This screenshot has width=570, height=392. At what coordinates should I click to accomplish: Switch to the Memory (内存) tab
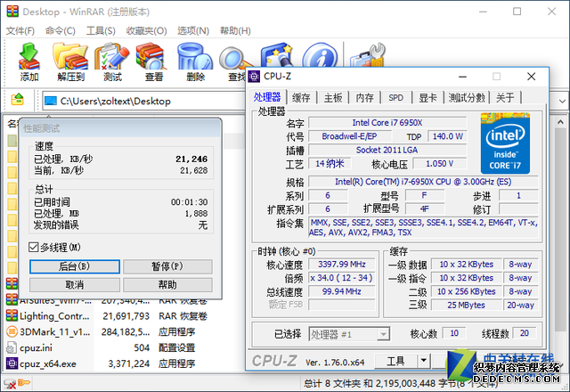tap(364, 97)
